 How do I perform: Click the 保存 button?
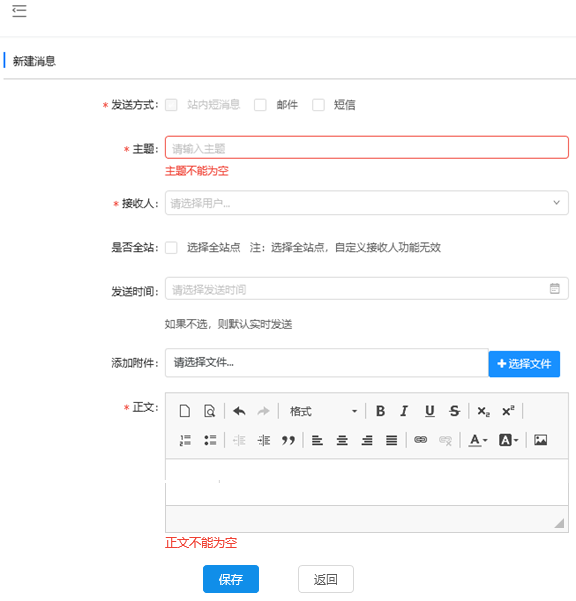[x=231, y=579]
